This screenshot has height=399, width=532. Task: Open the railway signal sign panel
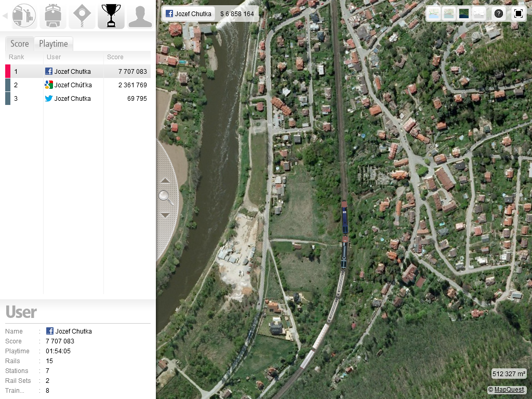tap(82, 16)
